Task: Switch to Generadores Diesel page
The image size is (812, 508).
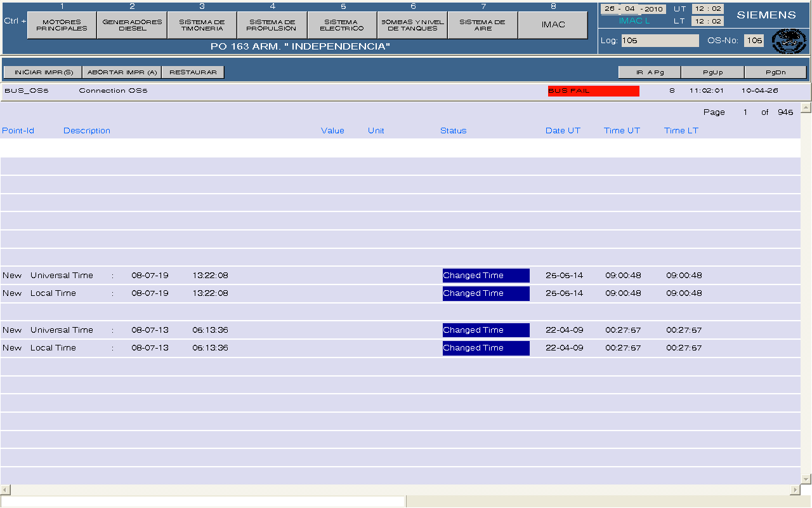Action: 132,25
